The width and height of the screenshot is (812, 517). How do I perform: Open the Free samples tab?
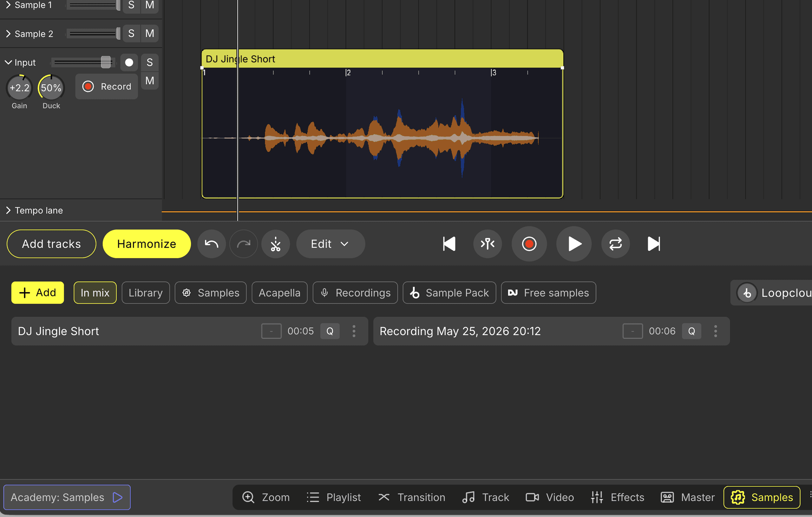coord(549,293)
